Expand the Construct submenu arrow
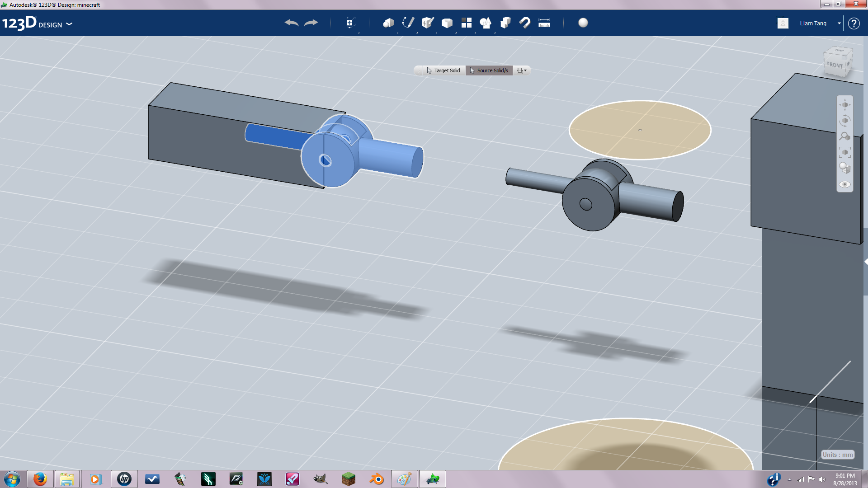 [x=437, y=32]
